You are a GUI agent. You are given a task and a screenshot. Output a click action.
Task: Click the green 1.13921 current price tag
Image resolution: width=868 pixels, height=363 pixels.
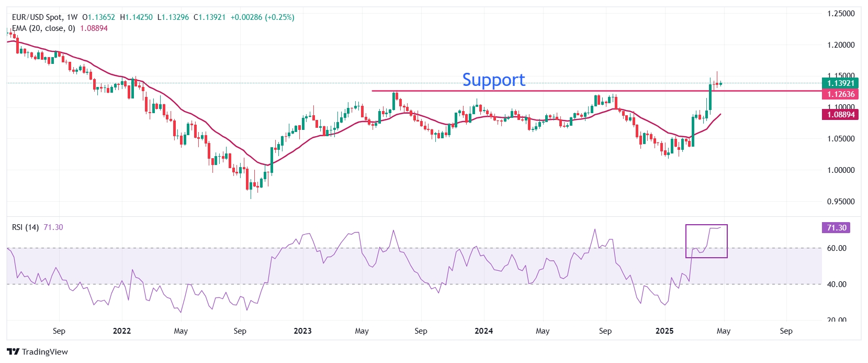(840, 83)
